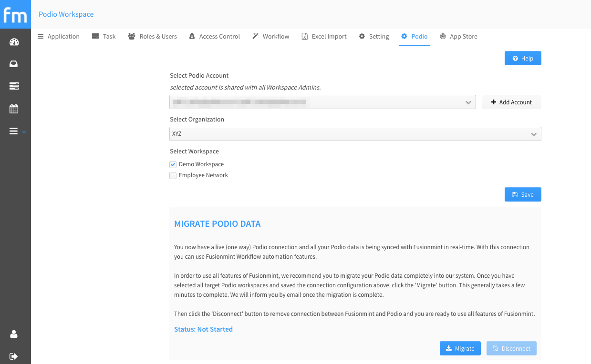Open the Roles & Users tab
This screenshot has width=591, height=364.
coord(153,36)
